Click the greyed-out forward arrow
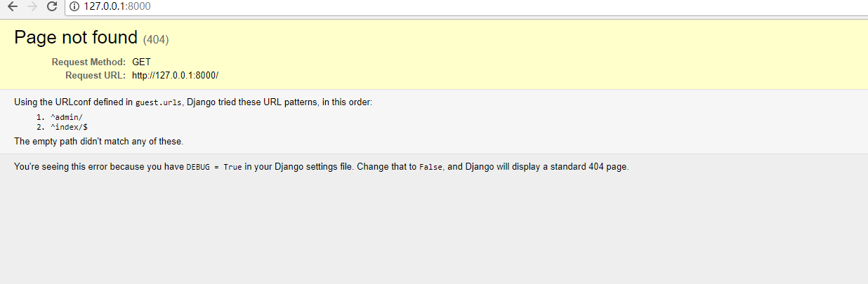This screenshot has height=284, width=868. tap(32, 6)
